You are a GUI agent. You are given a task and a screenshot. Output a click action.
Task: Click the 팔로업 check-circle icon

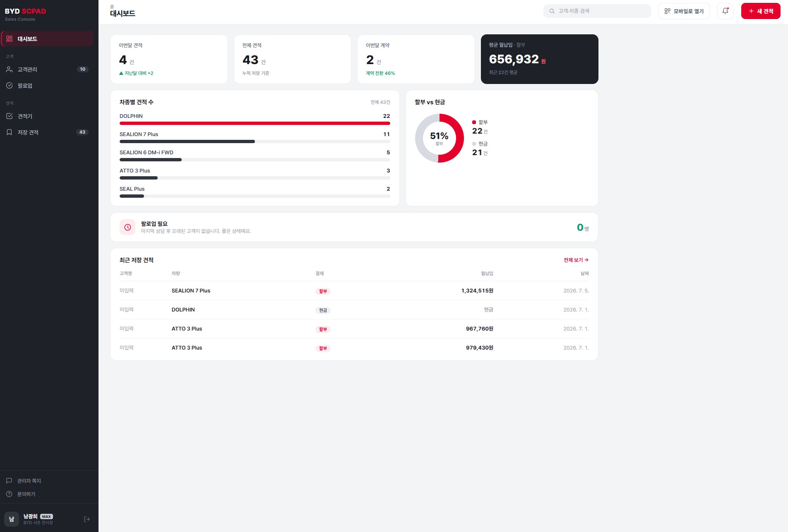pos(10,86)
